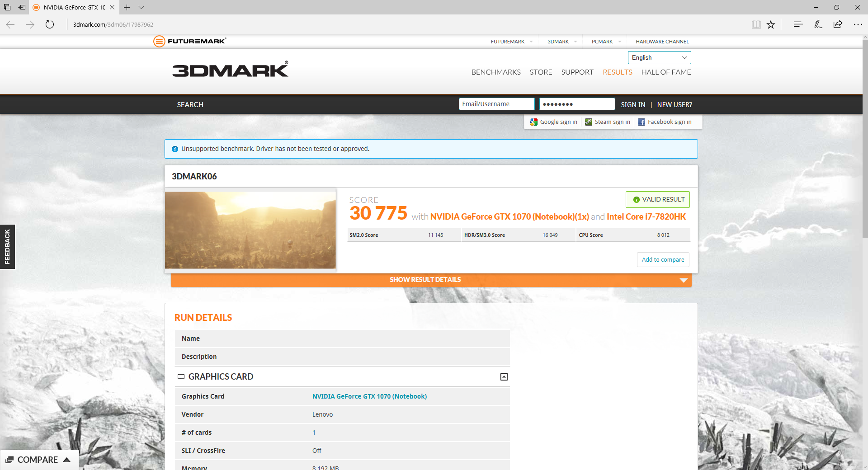
Task: Click the SM2.0 Score value 11 145
Action: pyautogui.click(x=435, y=235)
